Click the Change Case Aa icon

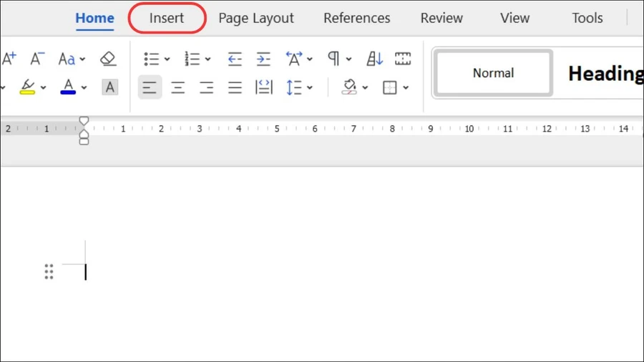click(67, 59)
